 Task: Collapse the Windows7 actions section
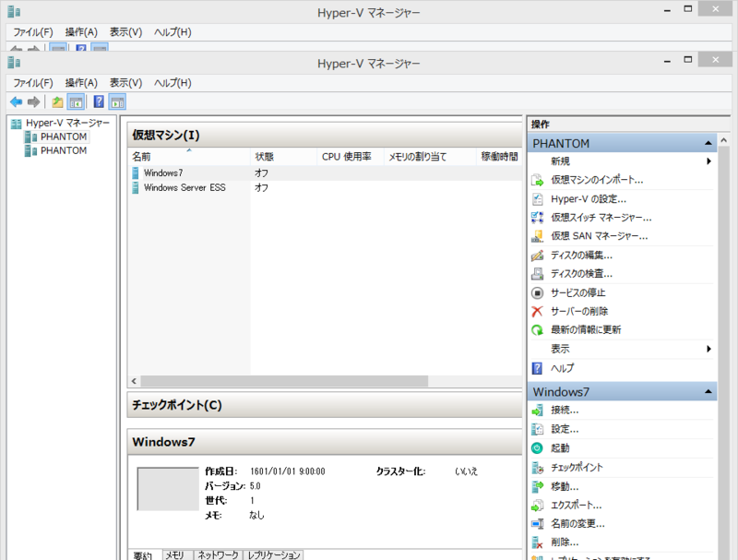click(708, 391)
